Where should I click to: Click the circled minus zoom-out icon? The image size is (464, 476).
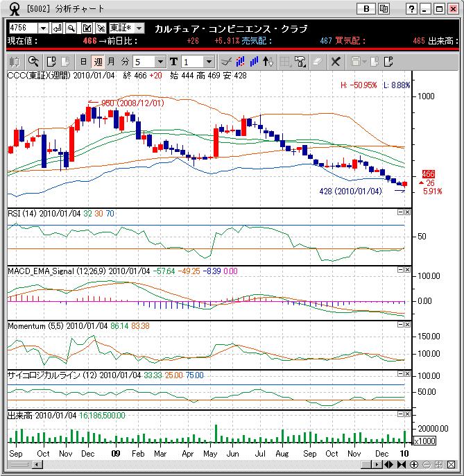coord(427,464)
